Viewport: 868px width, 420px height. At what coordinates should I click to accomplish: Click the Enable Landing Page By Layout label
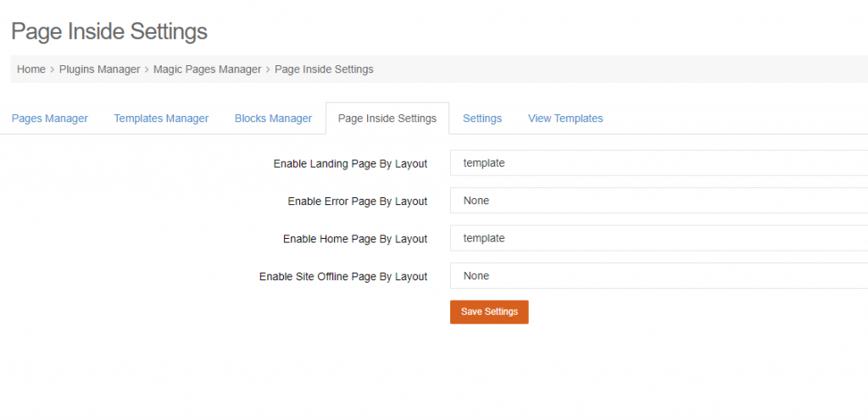click(350, 164)
